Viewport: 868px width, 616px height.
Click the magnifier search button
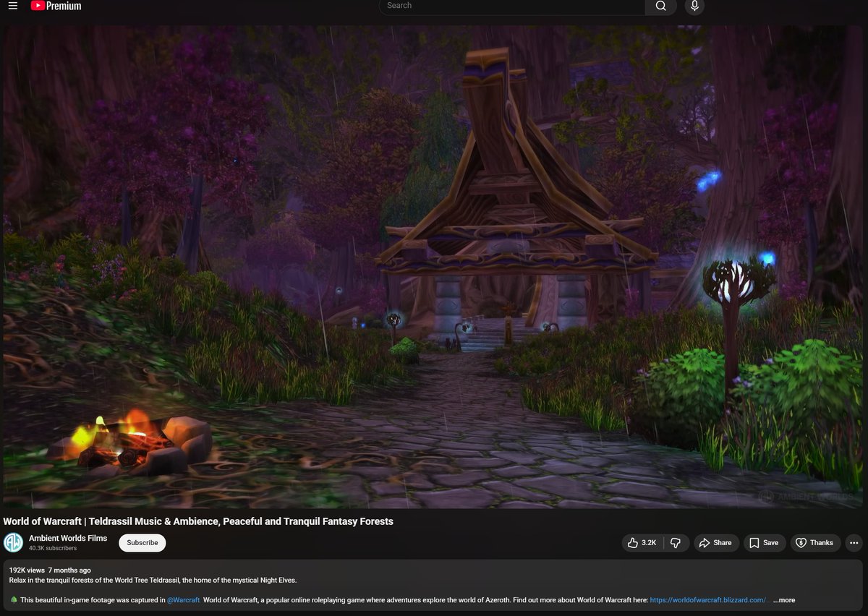pos(661,6)
